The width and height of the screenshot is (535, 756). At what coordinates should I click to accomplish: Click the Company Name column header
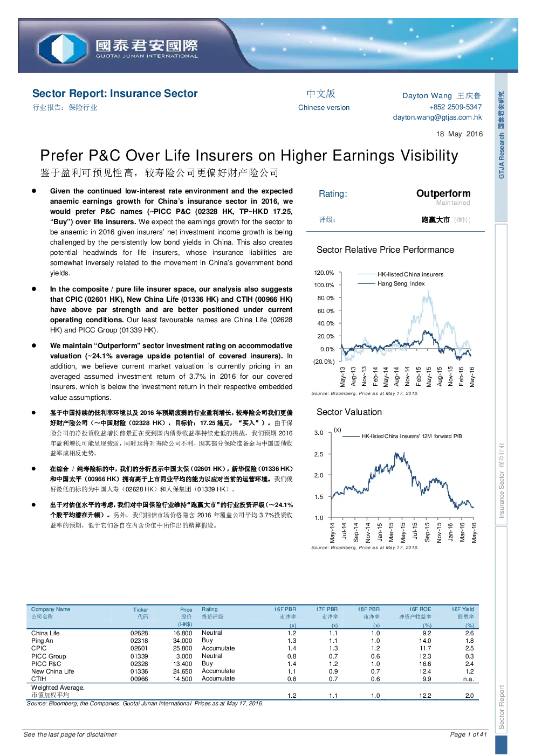pos(51,609)
